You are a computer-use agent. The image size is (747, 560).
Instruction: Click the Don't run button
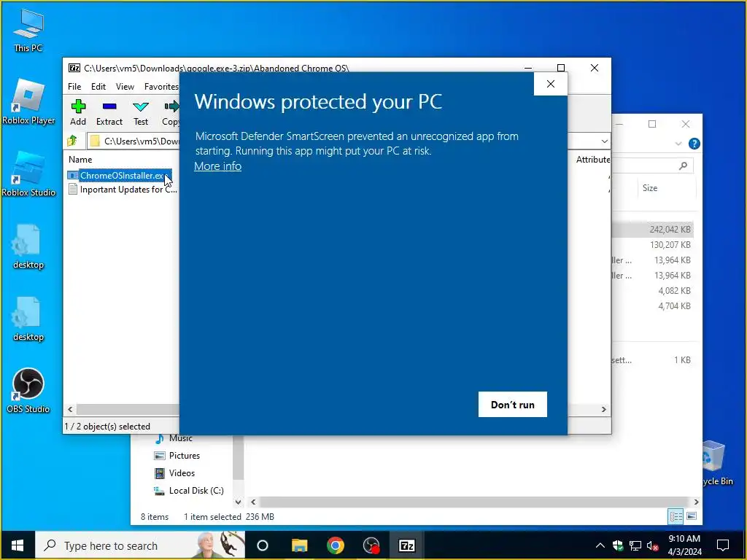pos(513,404)
